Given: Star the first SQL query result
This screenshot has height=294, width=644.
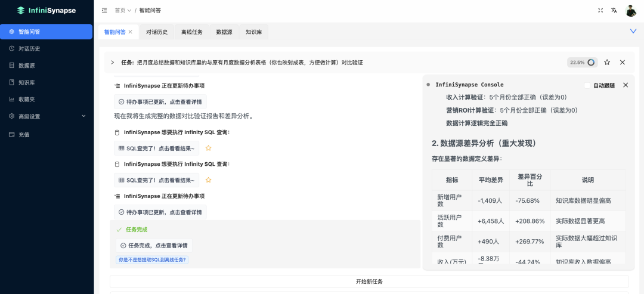Looking at the screenshot, I should (x=208, y=148).
